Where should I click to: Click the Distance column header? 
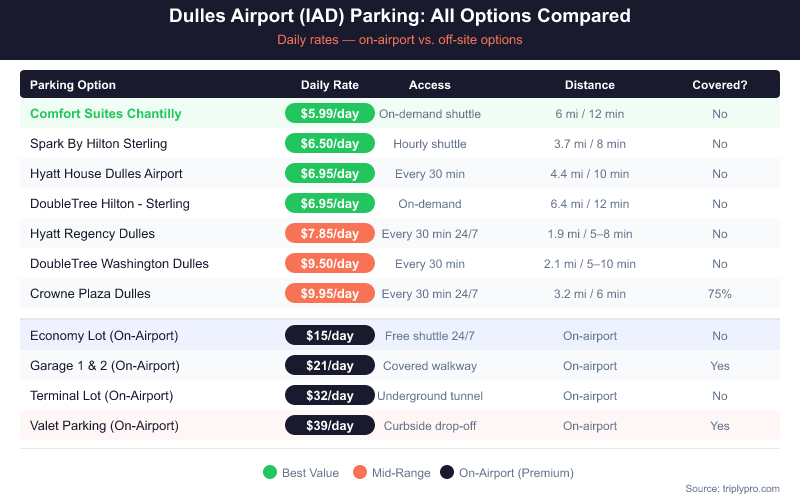click(x=590, y=85)
